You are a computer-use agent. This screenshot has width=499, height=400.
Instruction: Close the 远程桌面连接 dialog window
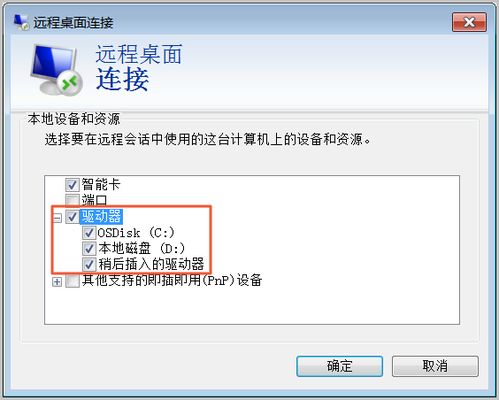tap(469, 22)
